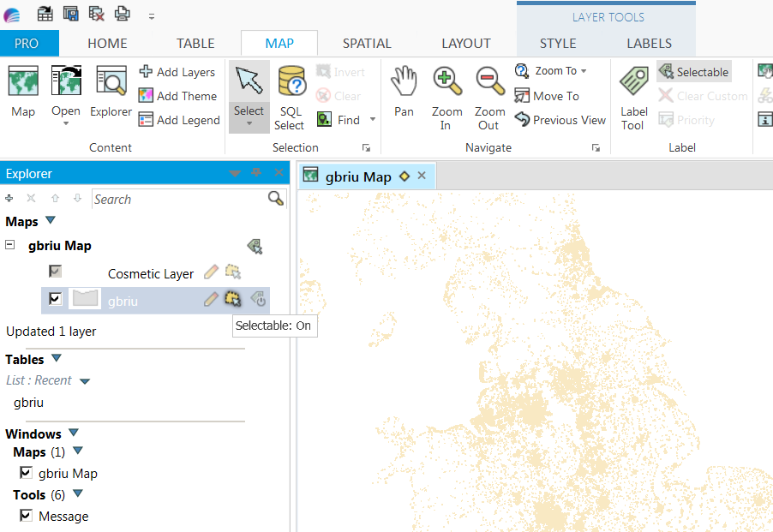Select the Label Tool
The image size is (773, 532).
tap(633, 94)
